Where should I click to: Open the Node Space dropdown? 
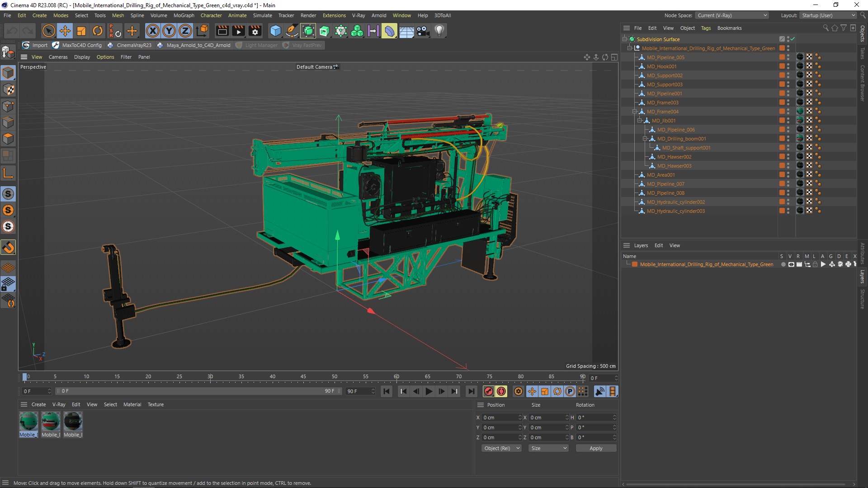click(731, 15)
